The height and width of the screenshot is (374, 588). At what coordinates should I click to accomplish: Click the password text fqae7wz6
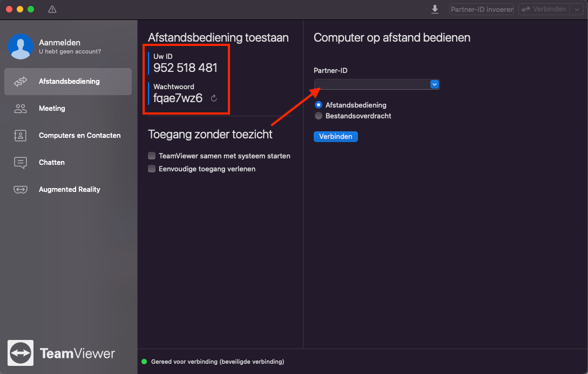tap(178, 98)
